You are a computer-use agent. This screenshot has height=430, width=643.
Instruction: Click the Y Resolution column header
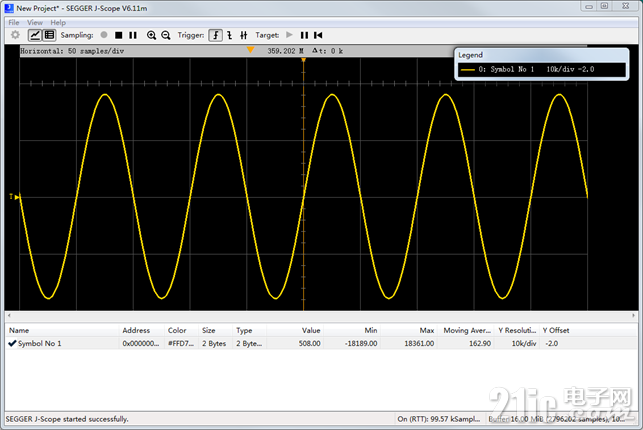tap(517, 330)
